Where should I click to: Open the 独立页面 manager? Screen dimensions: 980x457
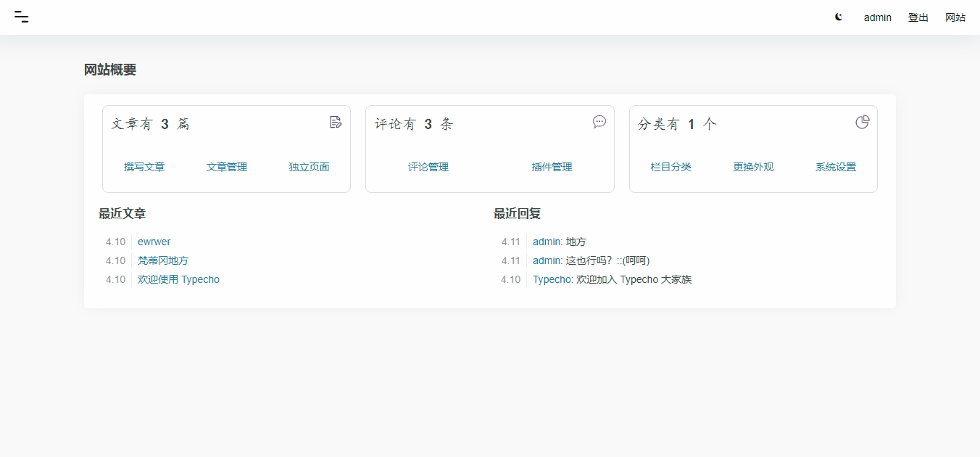point(308,167)
